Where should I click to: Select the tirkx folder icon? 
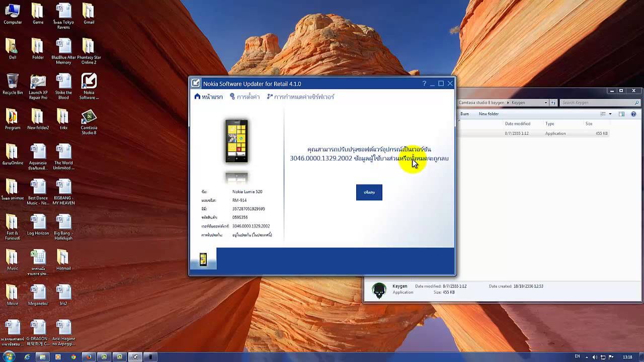[63, 120]
